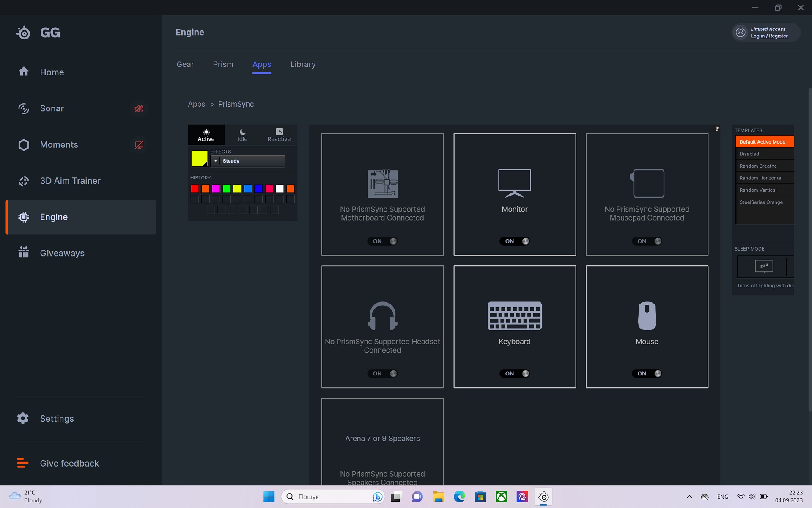Click the Log in / Register link
Image resolution: width=812 pixels, height=508 pixels.
769,36
